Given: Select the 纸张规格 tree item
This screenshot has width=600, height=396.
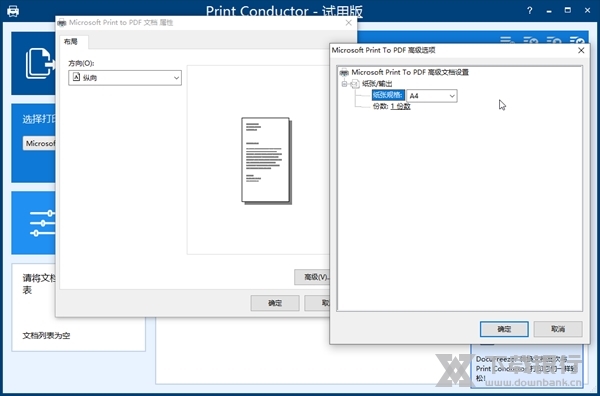Looking at the screenshot, I should pos(388,95).
